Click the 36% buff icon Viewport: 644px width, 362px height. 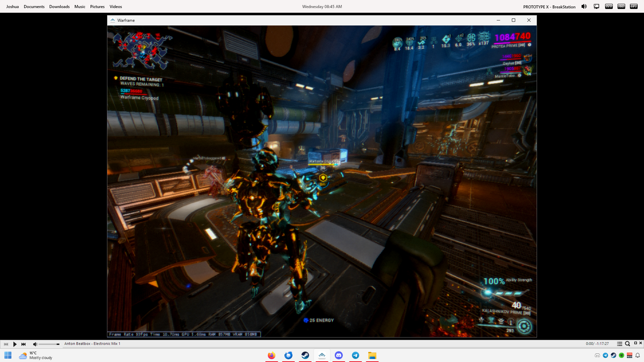click(471, 40)
